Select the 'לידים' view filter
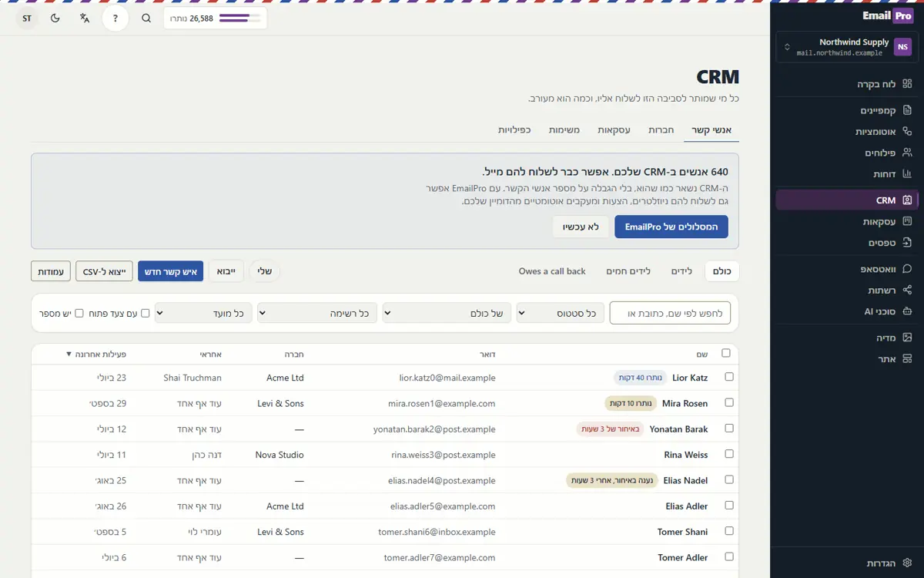 (681, 271)
